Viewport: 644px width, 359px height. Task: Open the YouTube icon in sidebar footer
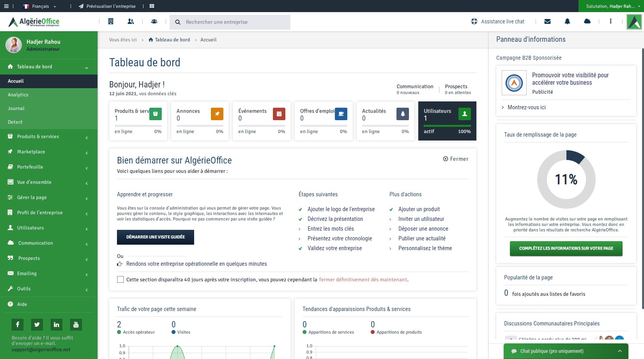coord(76,325)
